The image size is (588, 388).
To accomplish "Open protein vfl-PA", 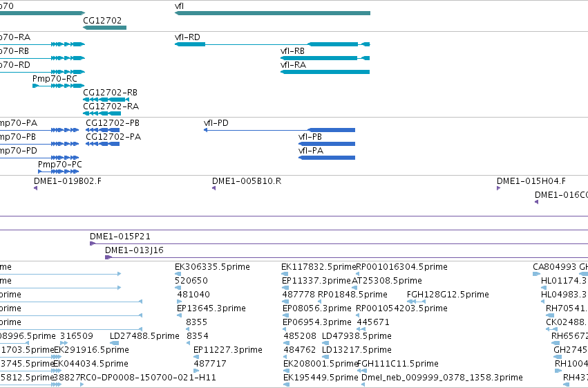I will (311, 151).
